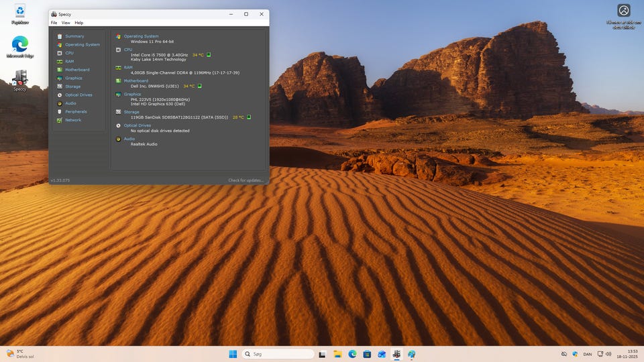
Task: Click the Check for updates link
Action: click(x=246, y=180)
